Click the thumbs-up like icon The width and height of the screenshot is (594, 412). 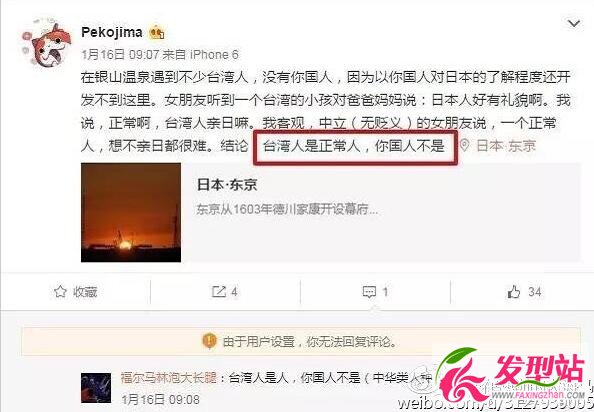click(514, 292)
